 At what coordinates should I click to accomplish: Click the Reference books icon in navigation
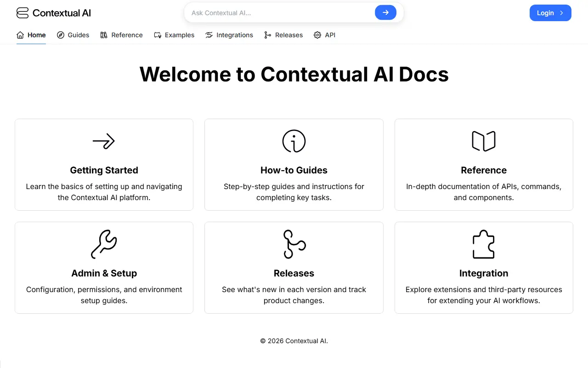pos(104,35)
